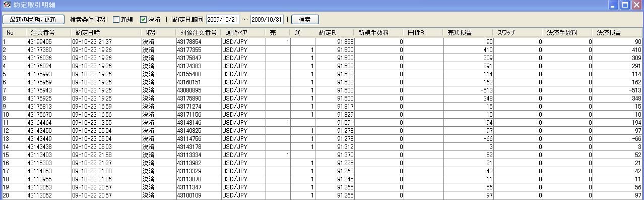Click execution time 09-10-23 21:37
644x200 pixels.
pyautogui.click(x=92, y=41)
